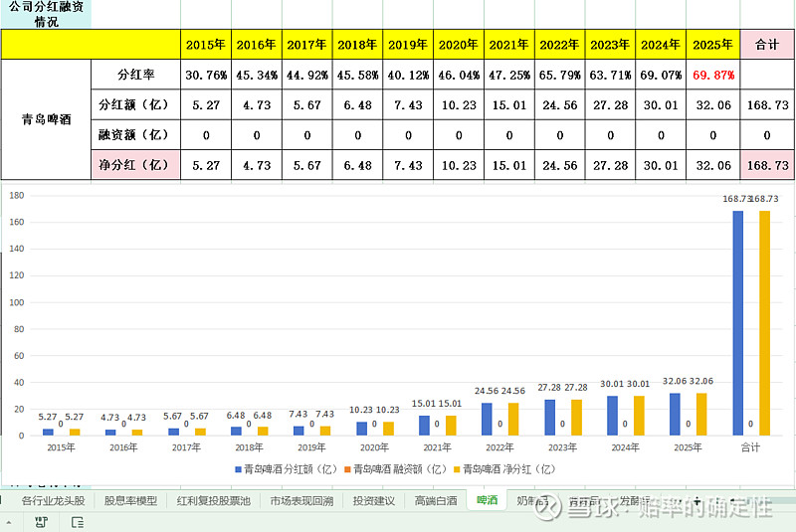Select the 30.76% dividend rate cell
The image size is (796, 532).
[x=206, y=75]
